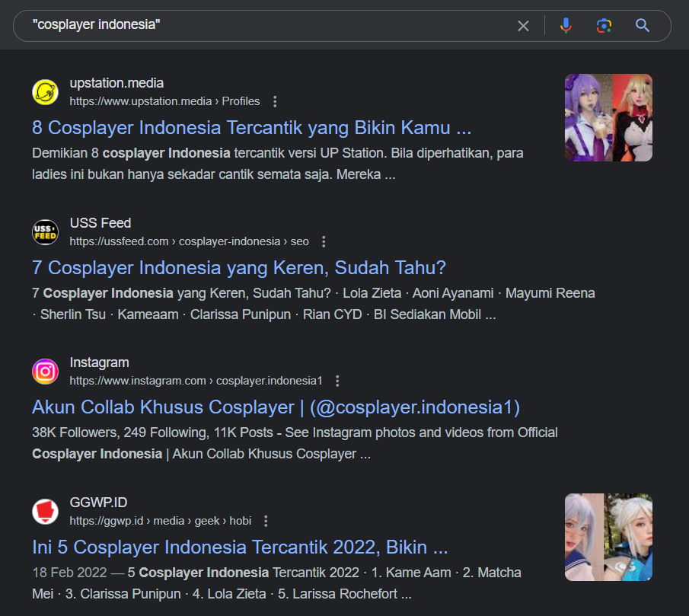Screen dimensions: 689x616
Task: Click the ggwp.id › media › geek › hobi URL
Action: tap(161, 521)
